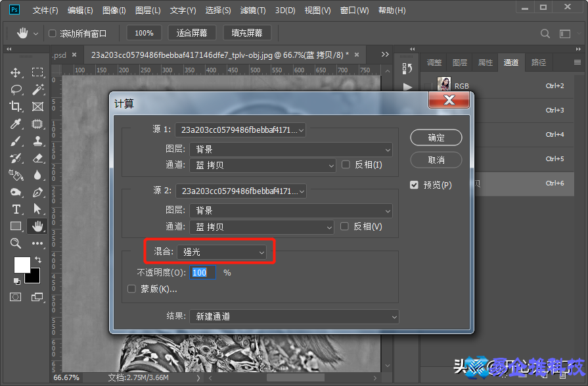This screenshot has height=386, width=588.
Task: Click the 不透明度 input field
Action: pos(202,272)
